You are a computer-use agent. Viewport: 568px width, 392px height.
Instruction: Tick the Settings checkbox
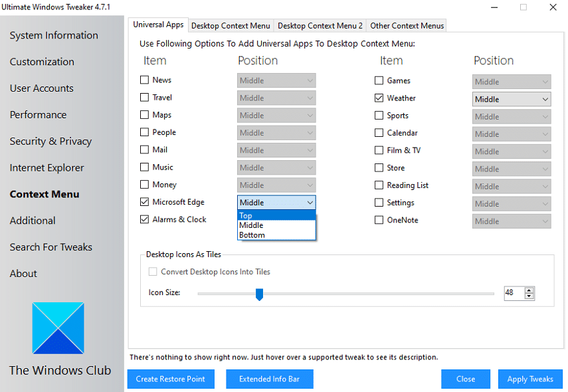379,203
